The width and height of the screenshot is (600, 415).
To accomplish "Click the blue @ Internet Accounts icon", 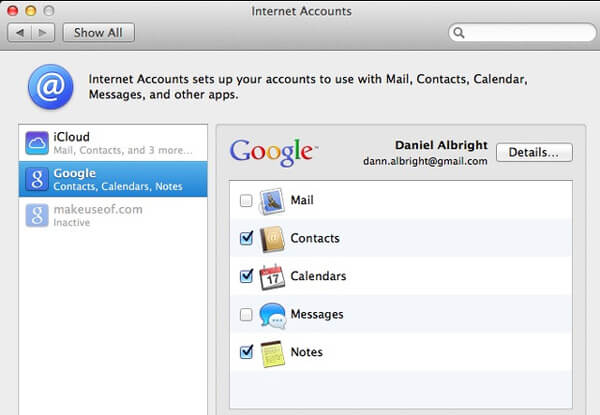I will tap(51, 86).
